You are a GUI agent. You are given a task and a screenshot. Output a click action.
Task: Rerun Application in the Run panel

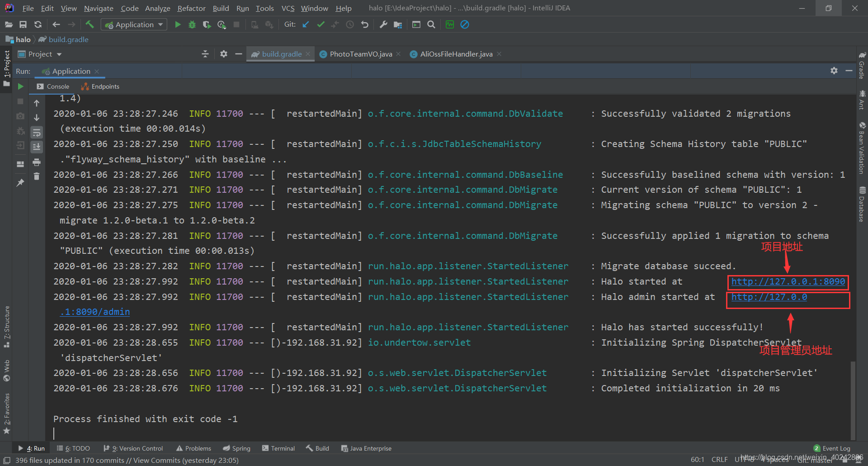[x=20, y=86]
